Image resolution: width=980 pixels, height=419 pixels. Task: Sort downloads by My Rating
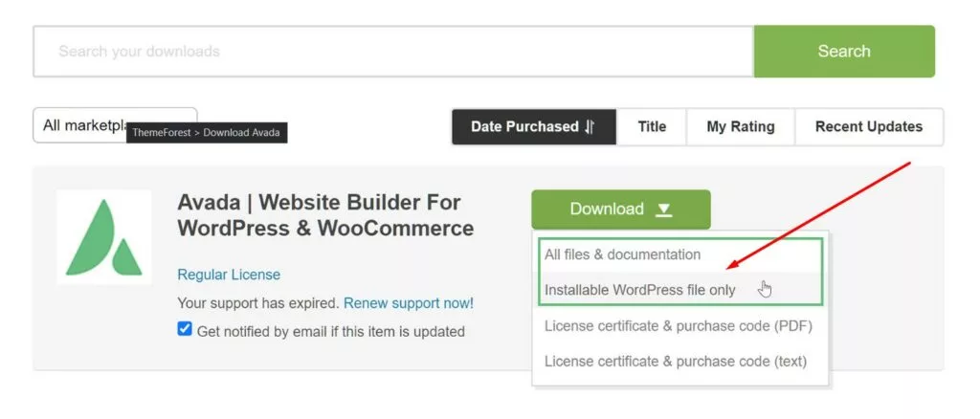740,127
